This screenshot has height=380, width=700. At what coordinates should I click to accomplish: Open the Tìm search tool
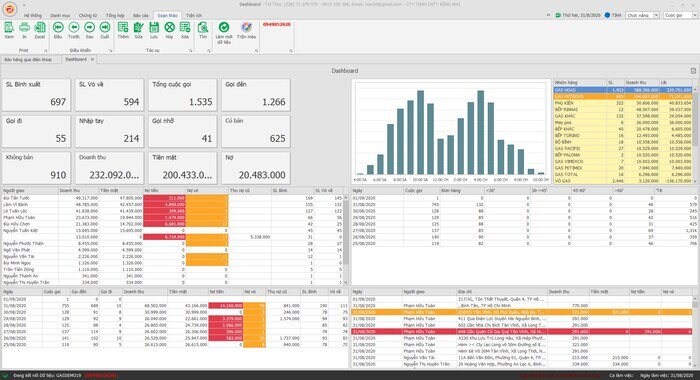(203, 30)
